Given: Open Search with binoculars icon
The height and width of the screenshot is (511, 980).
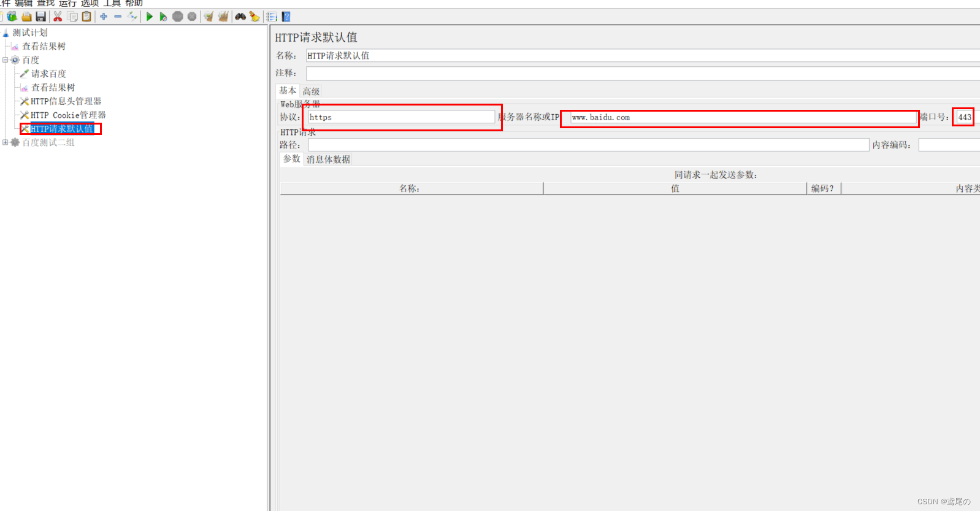Looking at the screenshot, I should point(240,17).
